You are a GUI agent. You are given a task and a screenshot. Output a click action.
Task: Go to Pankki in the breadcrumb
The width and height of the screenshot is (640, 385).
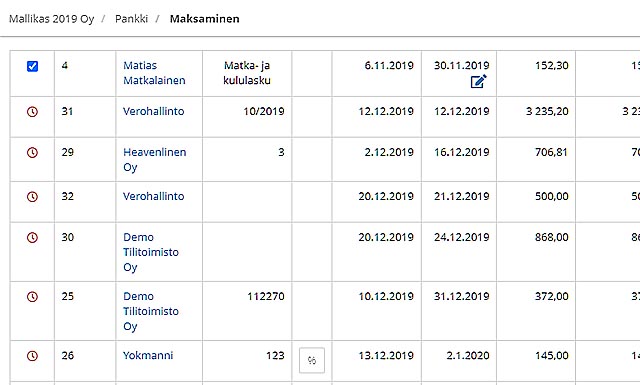(x=131, y=19)
